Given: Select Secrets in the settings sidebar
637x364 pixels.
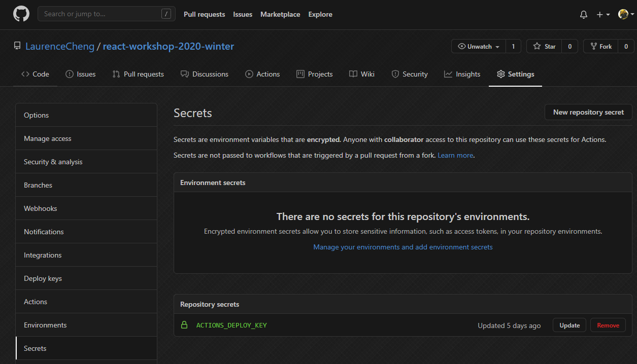Looking at the screenshot, I should tap(86, 348).
